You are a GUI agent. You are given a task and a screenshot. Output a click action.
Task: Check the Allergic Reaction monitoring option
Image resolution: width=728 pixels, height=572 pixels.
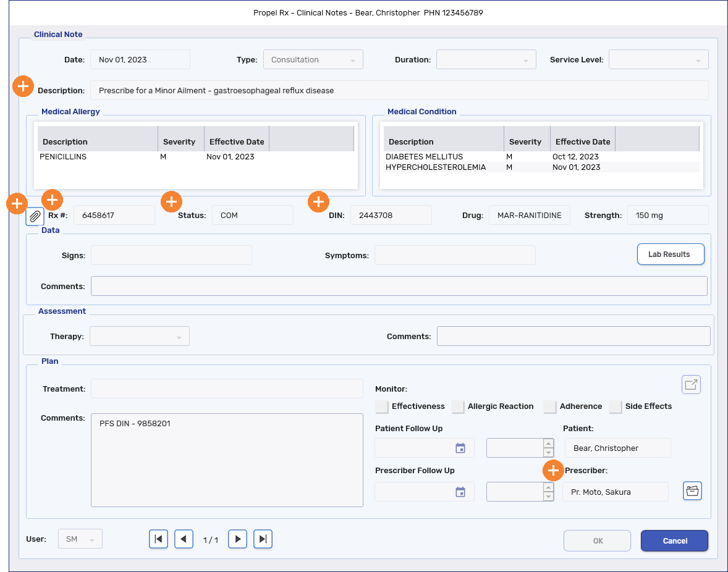458,406
